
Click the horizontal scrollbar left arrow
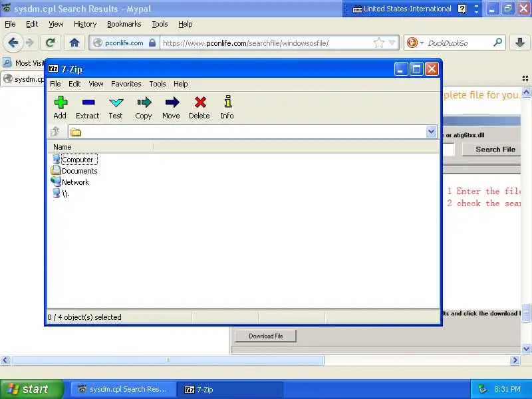pos(5,360)
